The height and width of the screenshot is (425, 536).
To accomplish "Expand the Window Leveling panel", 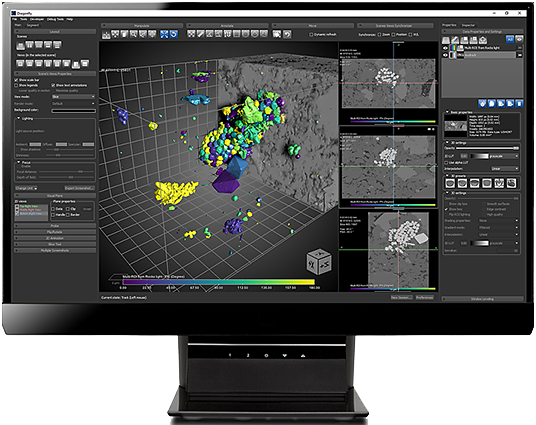I will tap(482, 299).
